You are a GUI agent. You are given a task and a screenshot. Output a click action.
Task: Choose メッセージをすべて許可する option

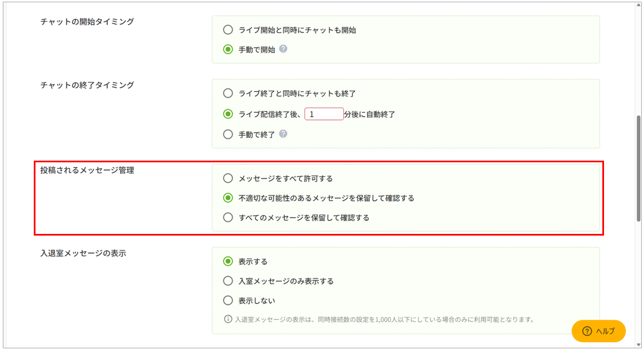pyautogui.click(x=228, y=178)
